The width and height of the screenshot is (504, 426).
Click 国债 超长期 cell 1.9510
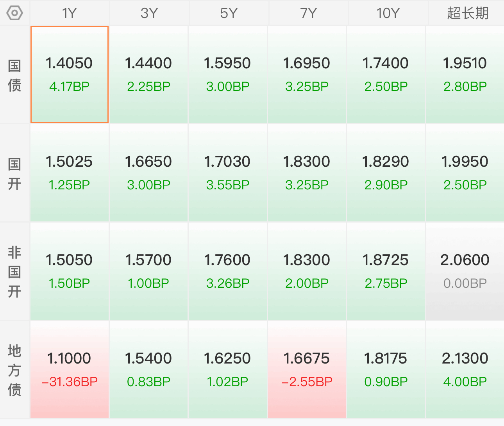tap(465, 75)
